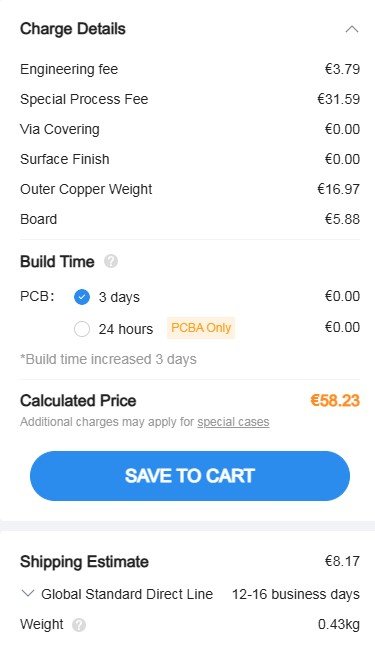Click the Calculated Price amount €58.23

click(335, 401)
